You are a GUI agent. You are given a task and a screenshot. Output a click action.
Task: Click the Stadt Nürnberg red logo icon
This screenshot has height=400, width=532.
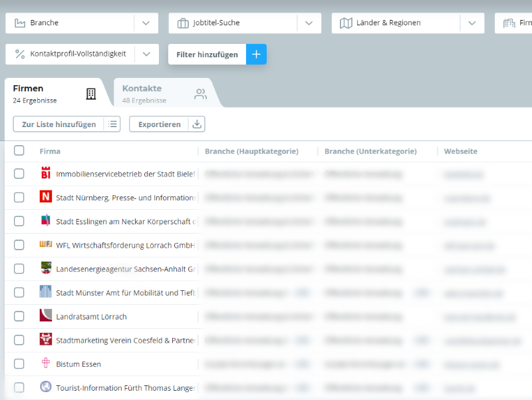(45, 197)
